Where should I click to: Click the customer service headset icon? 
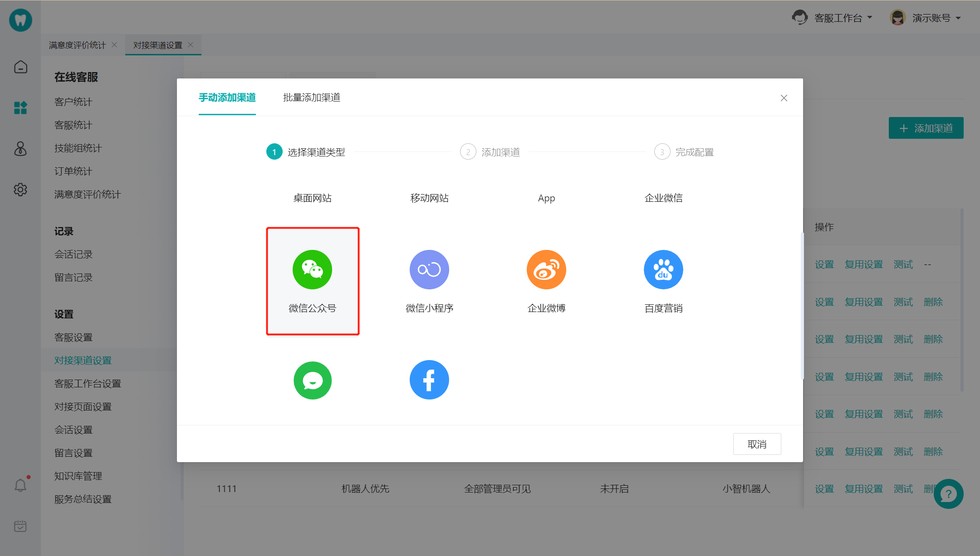(x=800, y=18)
